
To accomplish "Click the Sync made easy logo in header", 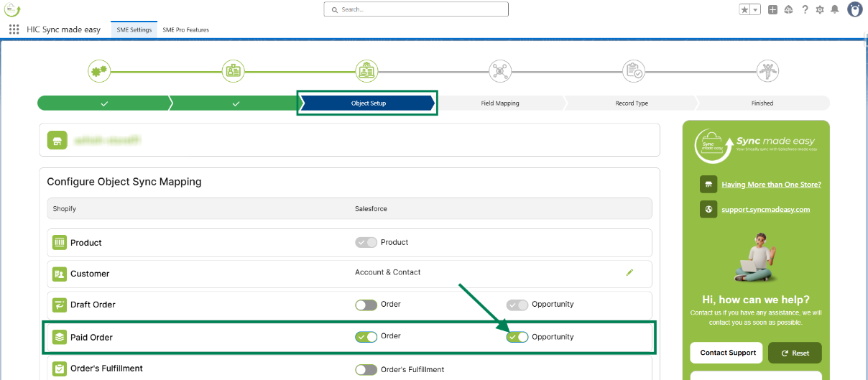I will tap(12, 9).
